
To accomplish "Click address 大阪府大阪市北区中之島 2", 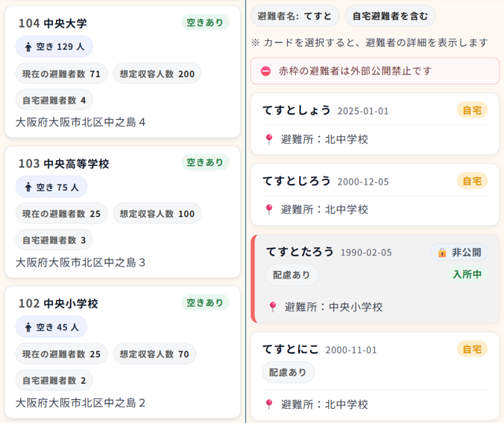I will pos(81,402).
